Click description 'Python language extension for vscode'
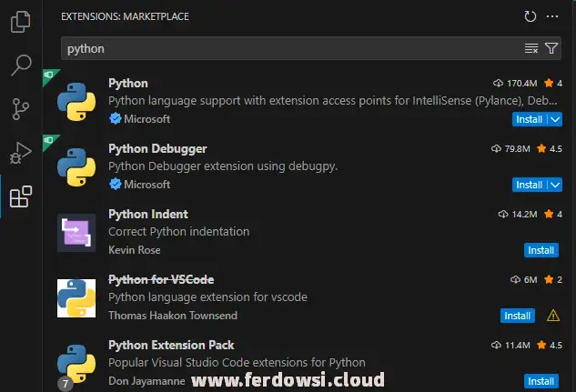Viewport: 576px width, 392px height. 207,297
